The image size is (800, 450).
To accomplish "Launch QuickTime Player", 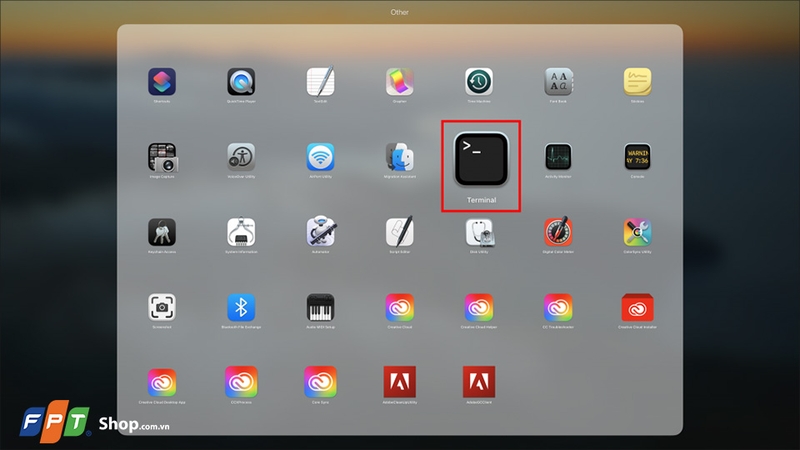I will tap(241, 82).
